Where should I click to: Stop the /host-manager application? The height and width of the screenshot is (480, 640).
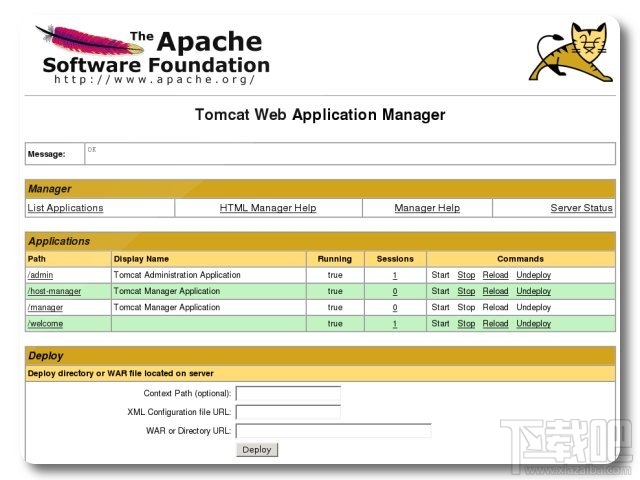tap(466, 291)
